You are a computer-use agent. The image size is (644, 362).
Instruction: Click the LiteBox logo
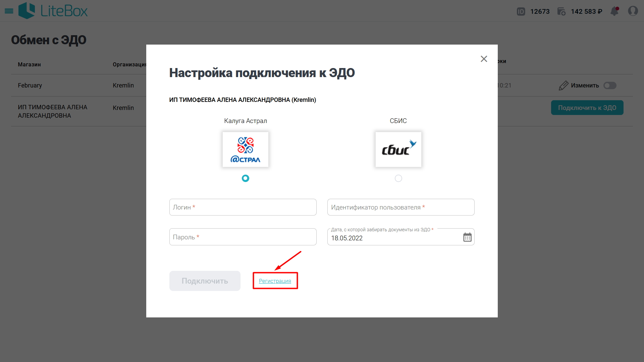point(53,11)
